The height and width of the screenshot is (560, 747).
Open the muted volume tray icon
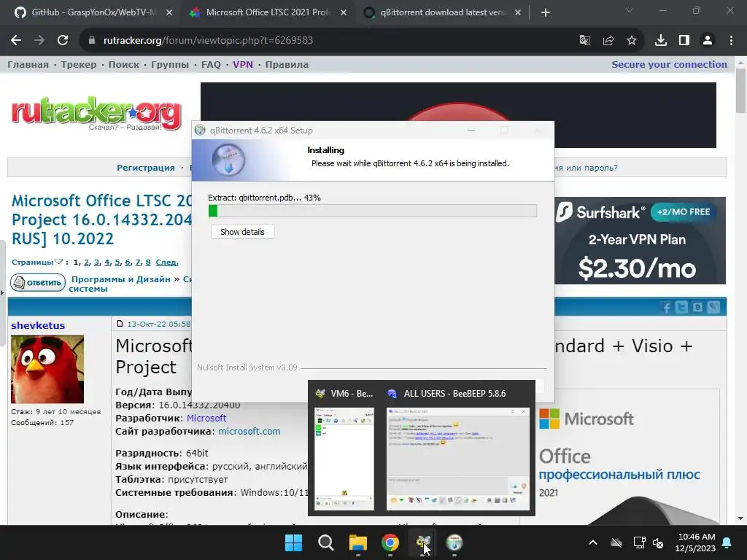coord(659,542)
